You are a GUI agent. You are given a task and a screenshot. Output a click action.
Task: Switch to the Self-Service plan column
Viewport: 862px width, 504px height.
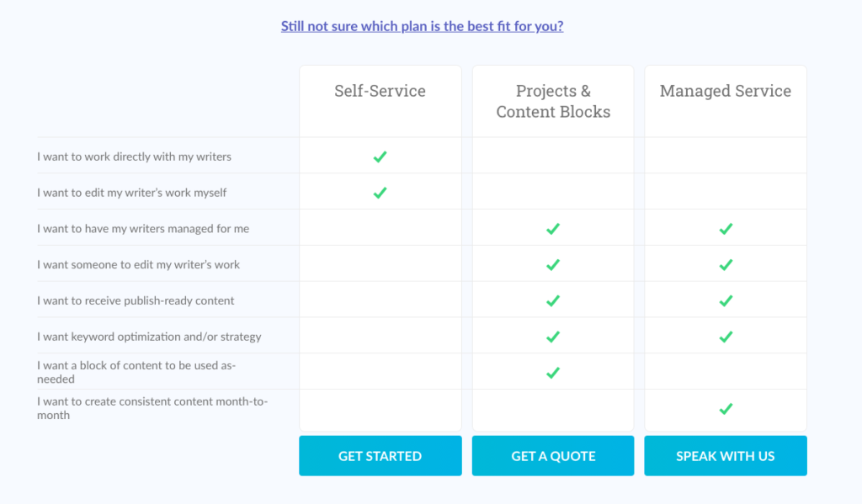[380, 90]
